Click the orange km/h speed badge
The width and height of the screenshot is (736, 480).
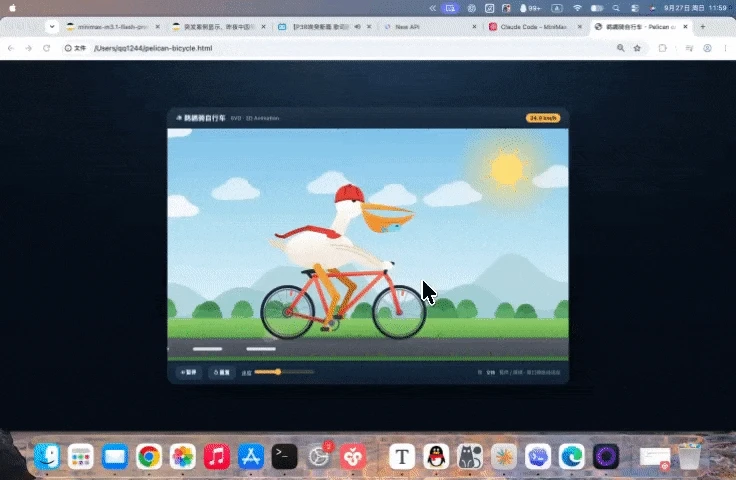pyautogui.click(x=543, y=118)
